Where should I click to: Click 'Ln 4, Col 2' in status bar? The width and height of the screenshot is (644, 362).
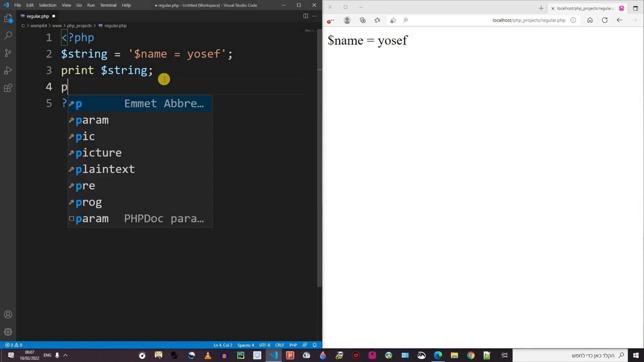pyautogui.click(x=222, y=345)
